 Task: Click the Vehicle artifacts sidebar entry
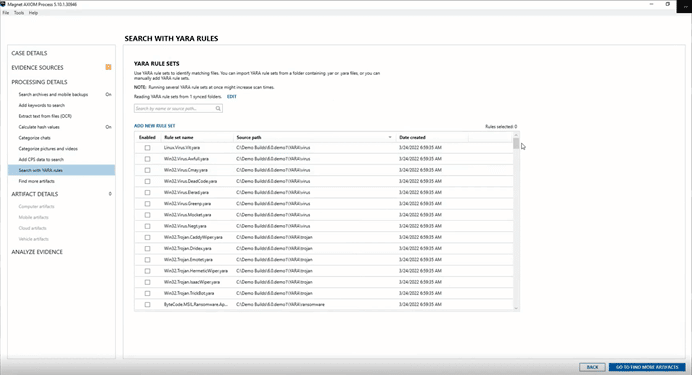[34, 239]
